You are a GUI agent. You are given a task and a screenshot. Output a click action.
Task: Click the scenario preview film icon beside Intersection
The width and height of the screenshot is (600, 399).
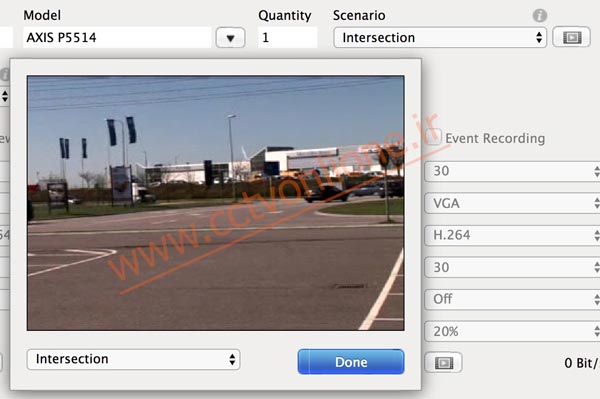[x=572, y=37]
